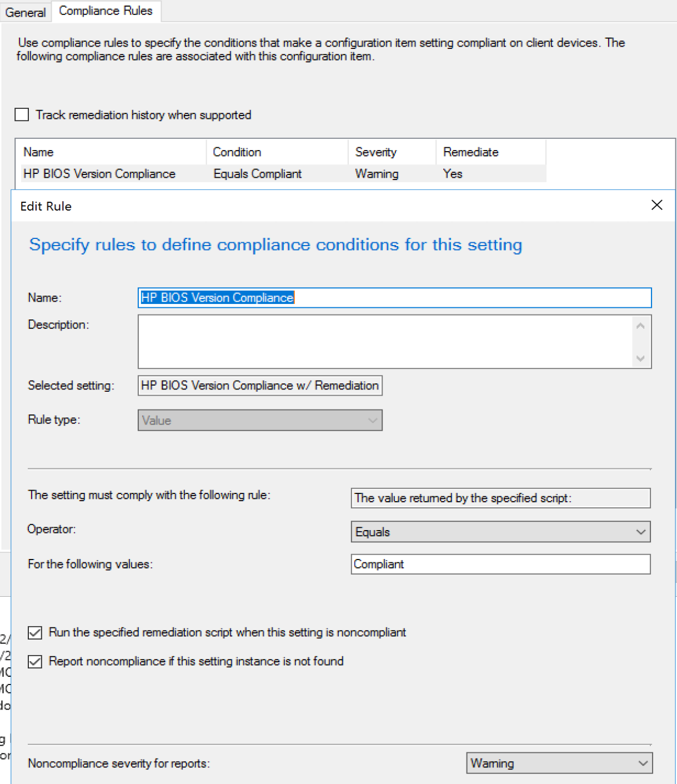
Task: Uncheck Run the specified remediation script option
Action: coord(35,633)
